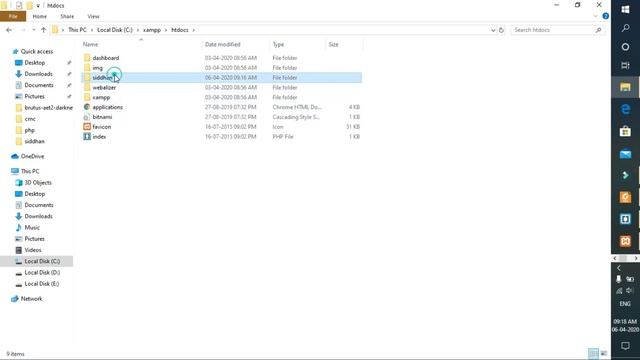Switch ENG input language indicator
This screenshot has height=360, width=640.
pyautogui.click(x=625, y=304)
